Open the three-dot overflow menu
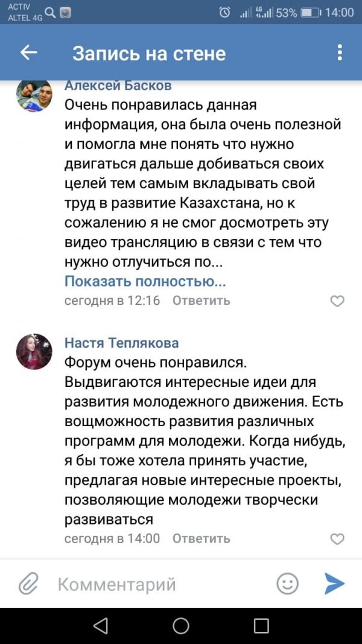Viewport: 362px width, 644px height. [x=340, y=53]
